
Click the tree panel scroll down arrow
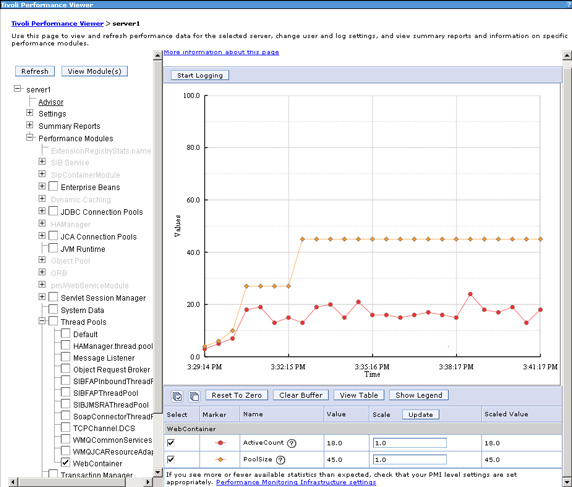pos(158,473)
